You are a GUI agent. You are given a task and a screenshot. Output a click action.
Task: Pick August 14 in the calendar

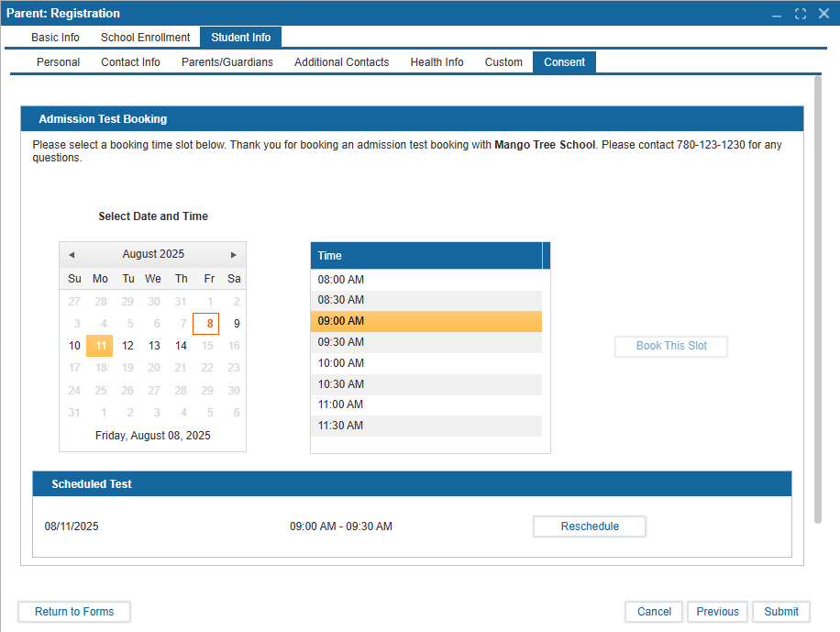181,346
